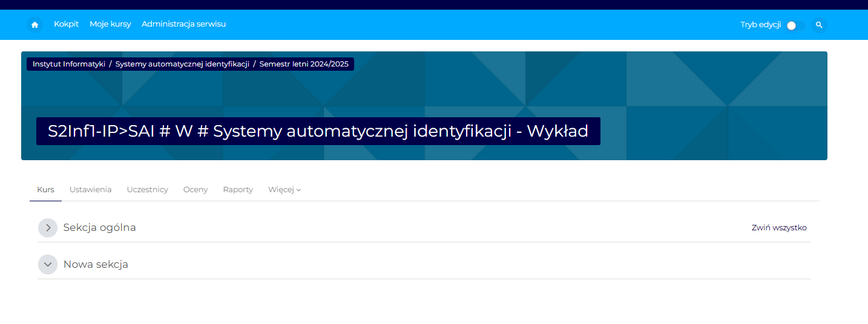This screenshot has height=324, width=868.
Task: Click the Nowa sekcja section title
Action: (x=96, y=265)
